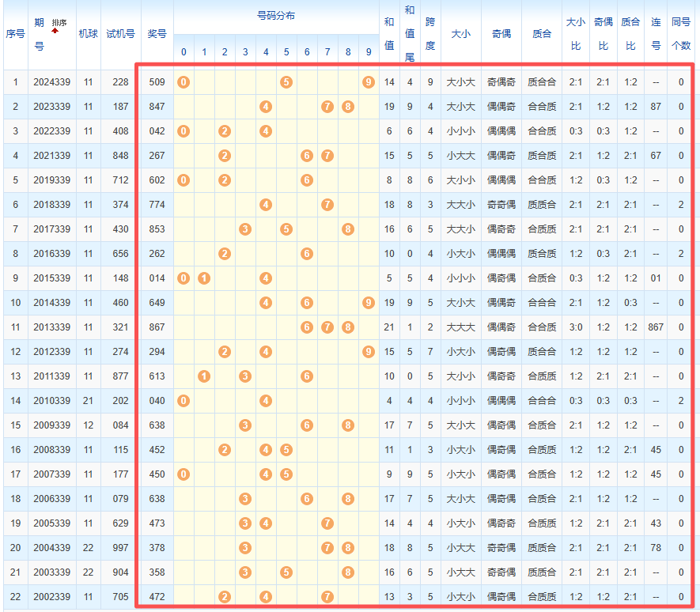Click orange ball 2 in row 2002339
The width and height of the screenshot is (700, 612).
(225, 597)
